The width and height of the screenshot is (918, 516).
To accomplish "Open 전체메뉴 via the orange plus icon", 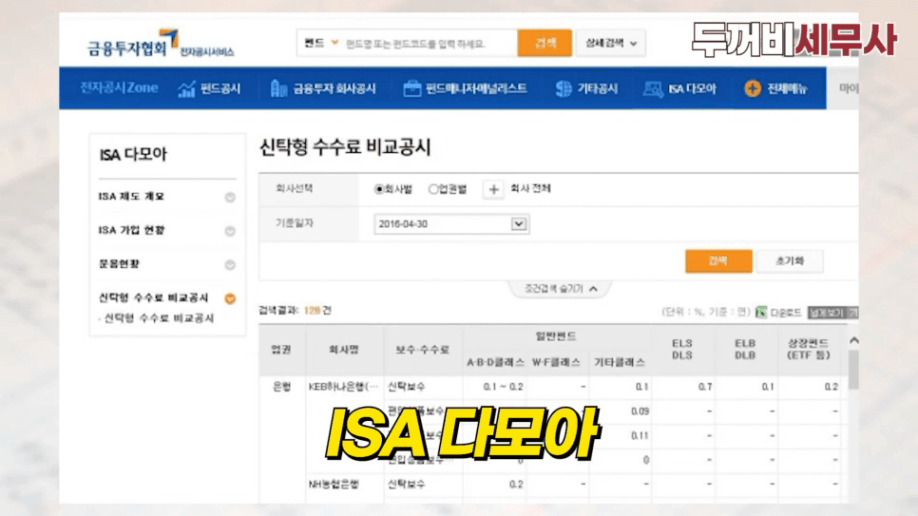I will (x=752, y=89).
